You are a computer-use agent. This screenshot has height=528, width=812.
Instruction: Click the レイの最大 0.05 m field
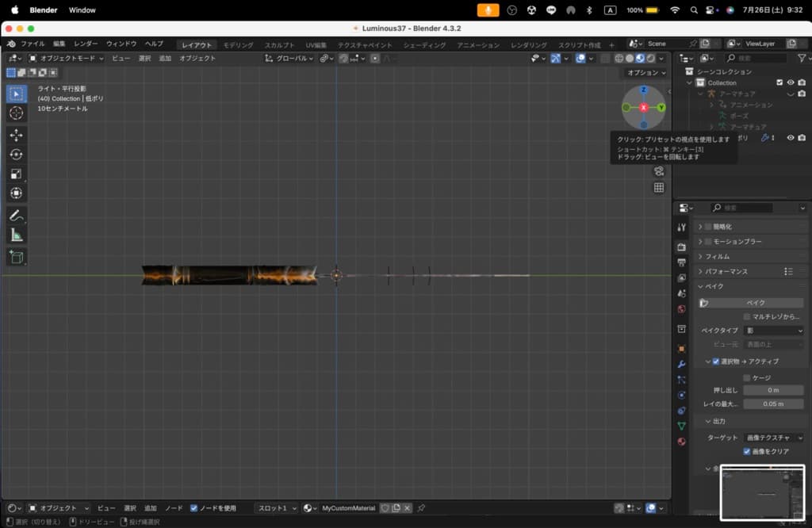[x=773, y=404]
